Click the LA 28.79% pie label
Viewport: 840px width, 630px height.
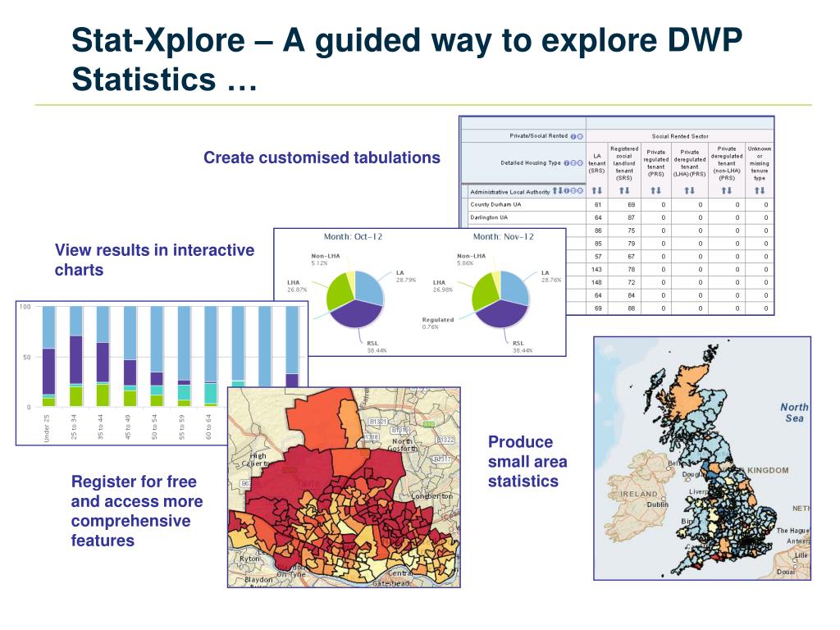tap(405, 276)
